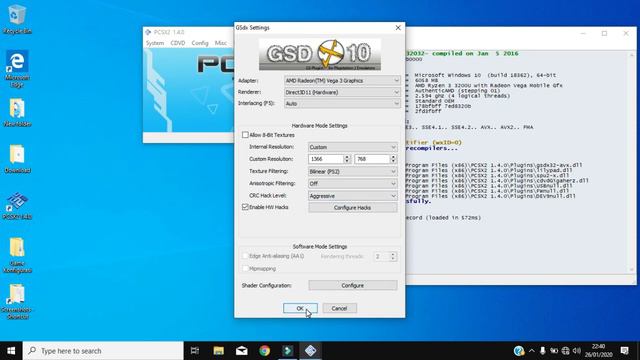Open the Anisotropic Filtering dropdown
Image resolution: width=640 pixels, height=360 pixels.
(x=353, y=184)
